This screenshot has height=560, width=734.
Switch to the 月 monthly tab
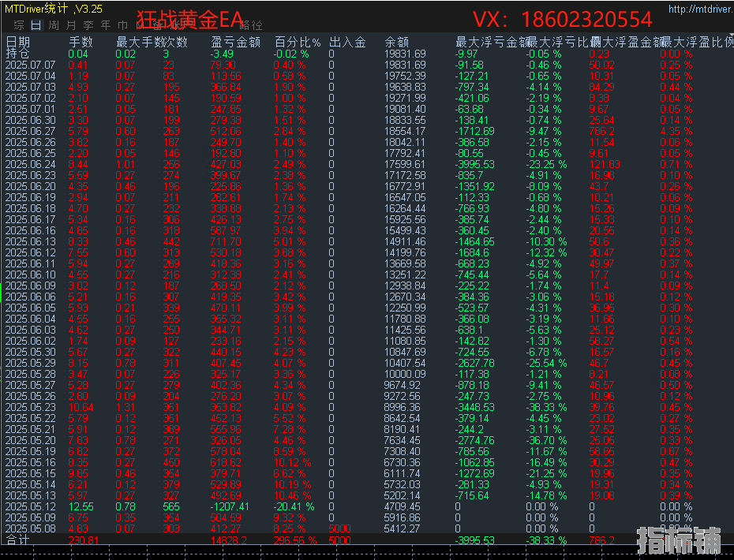point(71,25)
